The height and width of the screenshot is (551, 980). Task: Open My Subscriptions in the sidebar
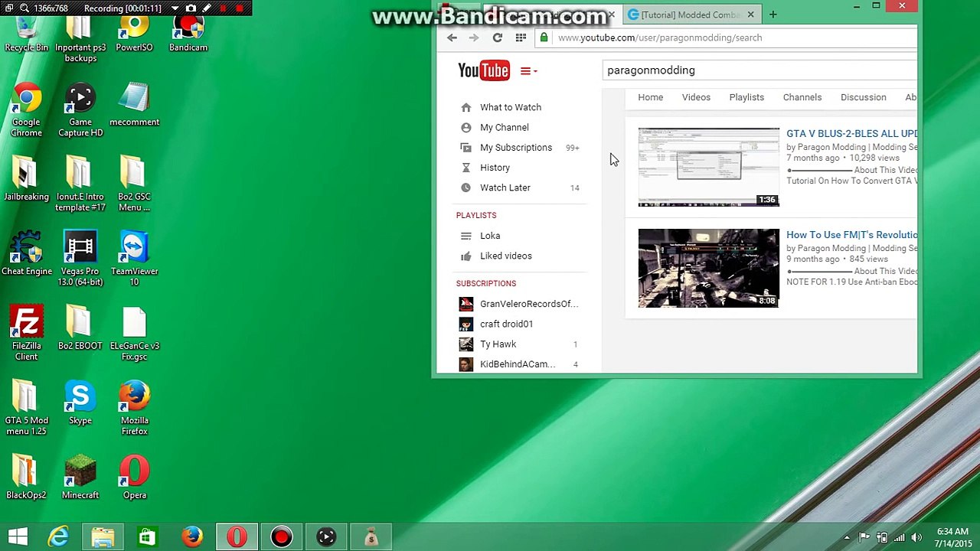pos(516,148)
